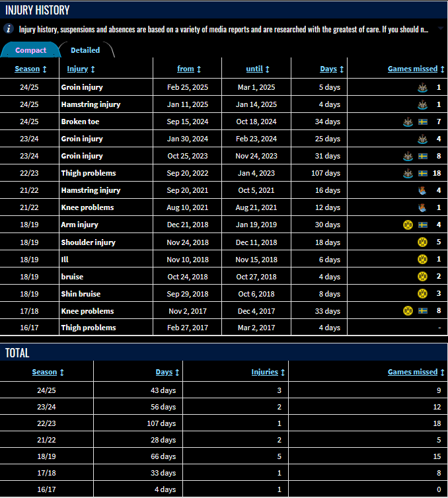
Task: Click the sort arrow icon next to Injury header
Action: (93, 69)
